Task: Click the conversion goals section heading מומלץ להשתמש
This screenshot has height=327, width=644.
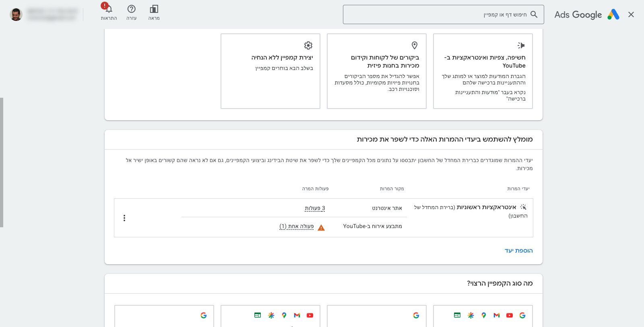Action: (445, 139)
